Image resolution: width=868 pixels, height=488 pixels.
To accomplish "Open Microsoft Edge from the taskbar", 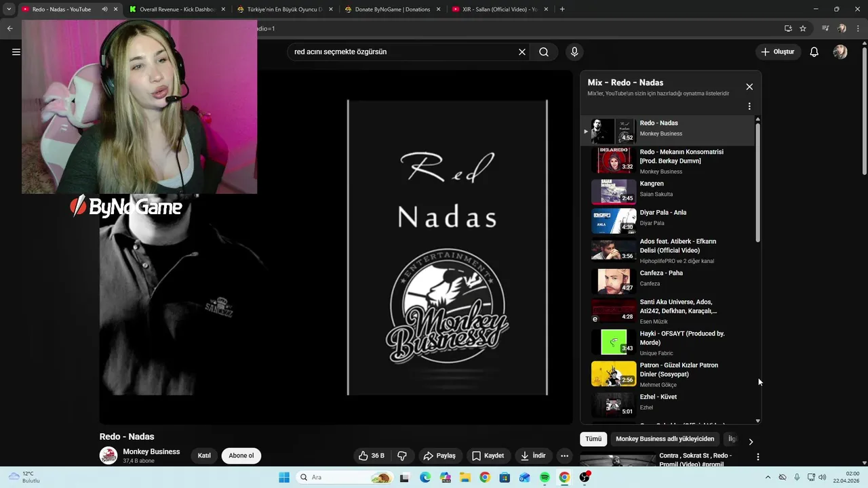I will coord(425,478).
